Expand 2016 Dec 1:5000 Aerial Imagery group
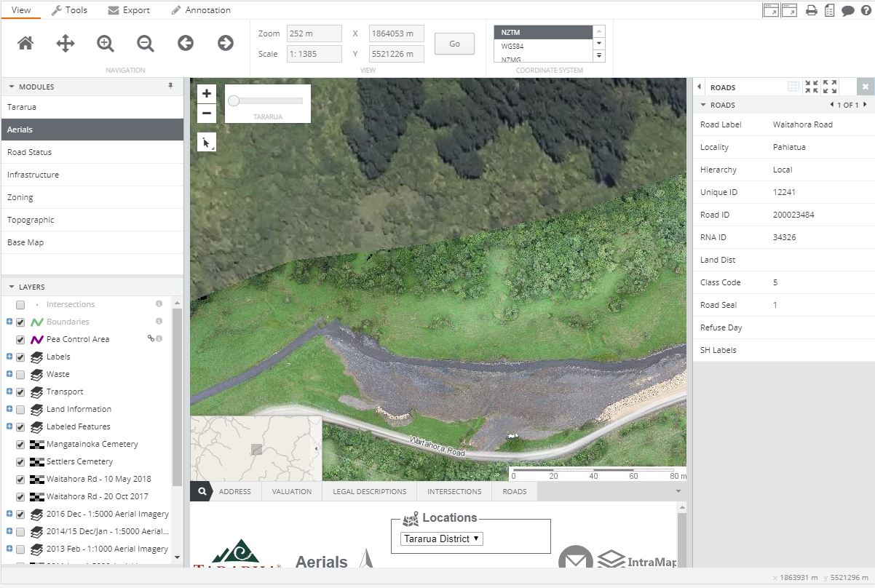The width and height of the screenshot is (875, 588). (9, 513)
